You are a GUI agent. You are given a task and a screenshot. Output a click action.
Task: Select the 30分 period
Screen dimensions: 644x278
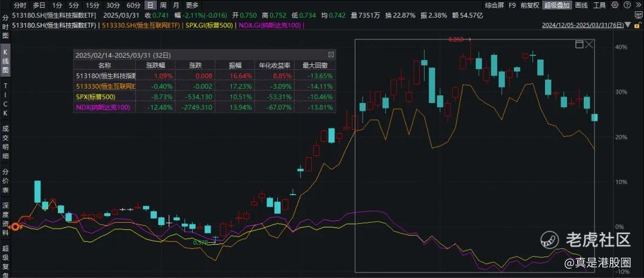113,5
